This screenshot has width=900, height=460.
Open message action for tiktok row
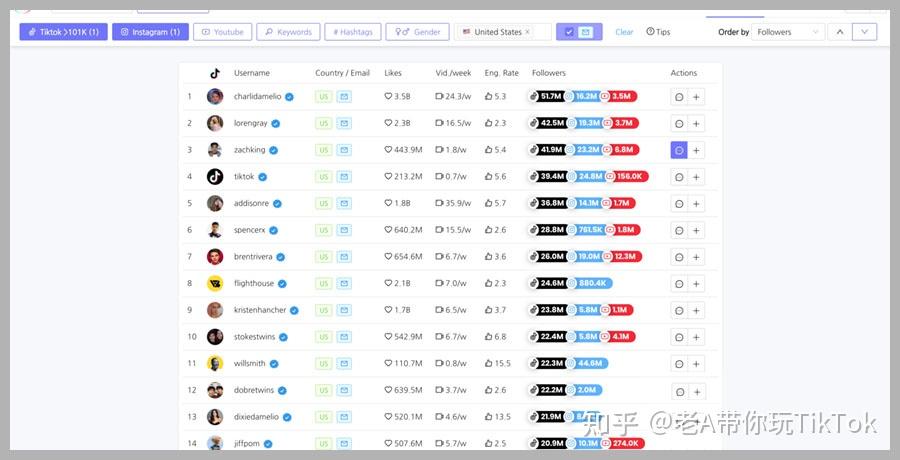pyautogui.click(x=679, y=177)
